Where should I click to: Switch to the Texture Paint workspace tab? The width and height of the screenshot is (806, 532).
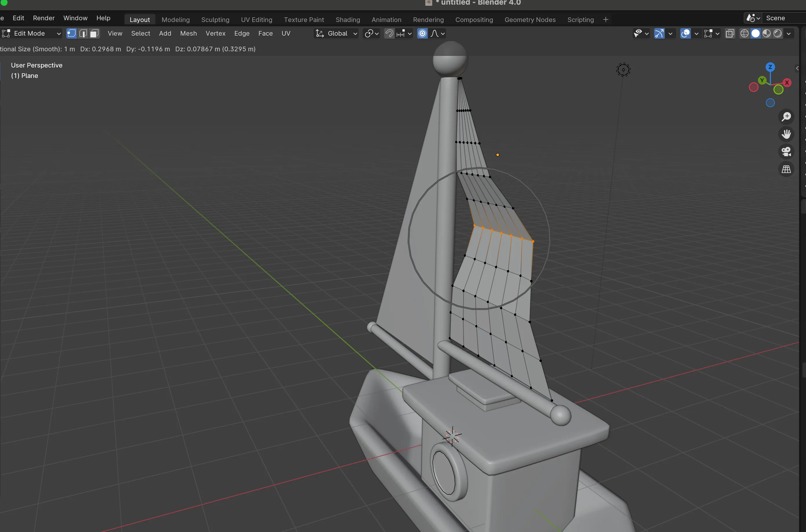(x=304, y=20)
